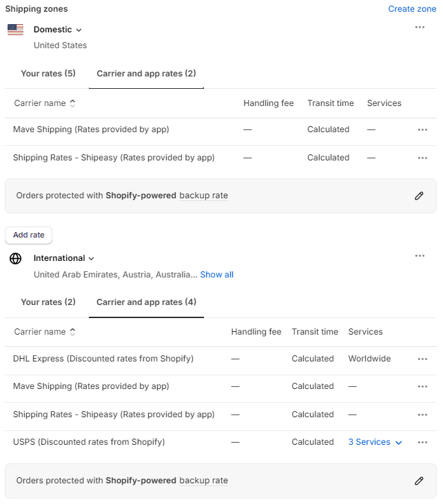The height and width of the screenshot is (504, 443).
Task: Open Domestic zone three-dot options menu
Action: 420,28
